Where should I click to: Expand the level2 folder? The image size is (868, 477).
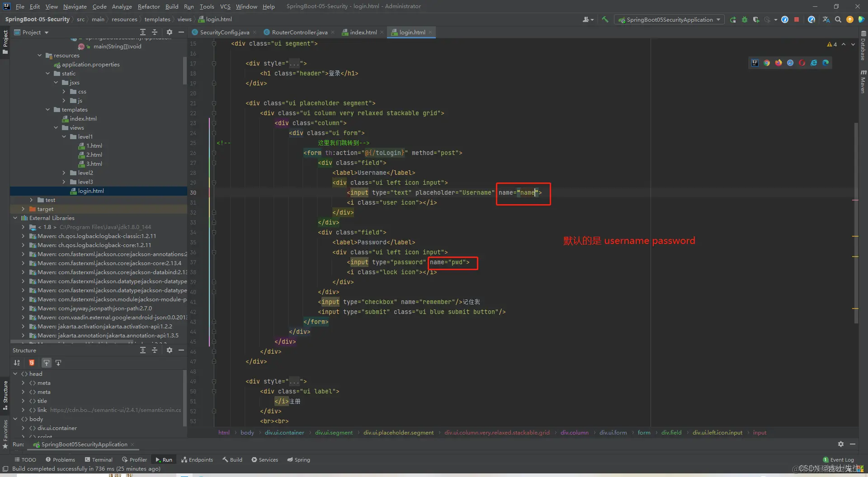[x=64, y=173]
